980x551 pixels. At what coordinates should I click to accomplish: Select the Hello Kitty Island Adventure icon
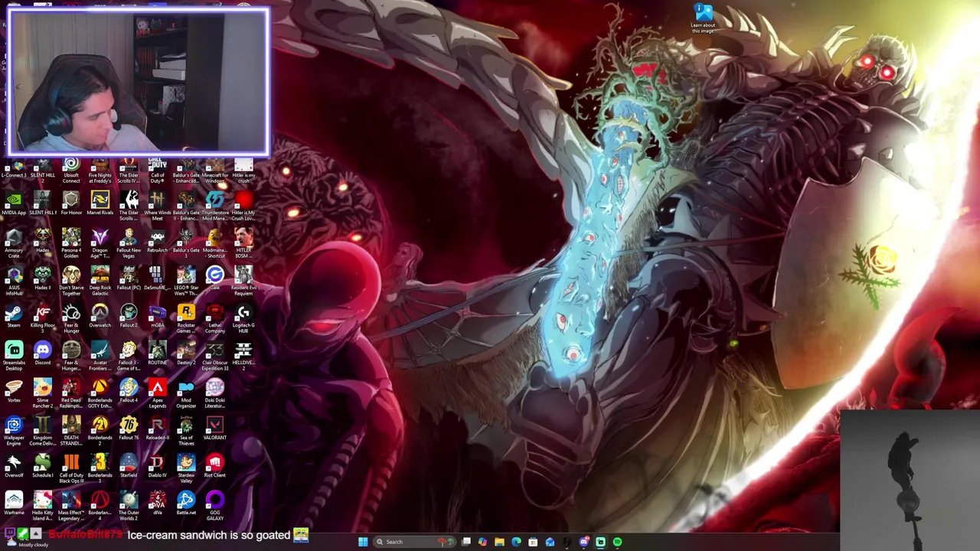[x=42, y=506]
